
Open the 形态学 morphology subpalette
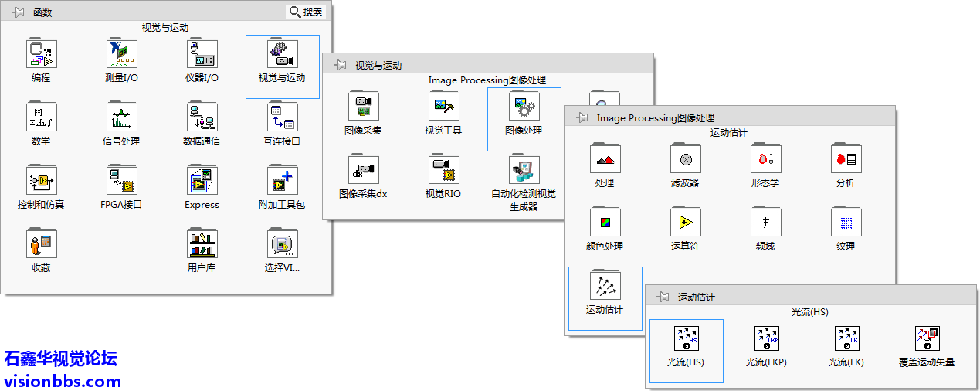[x=765, y=160]
